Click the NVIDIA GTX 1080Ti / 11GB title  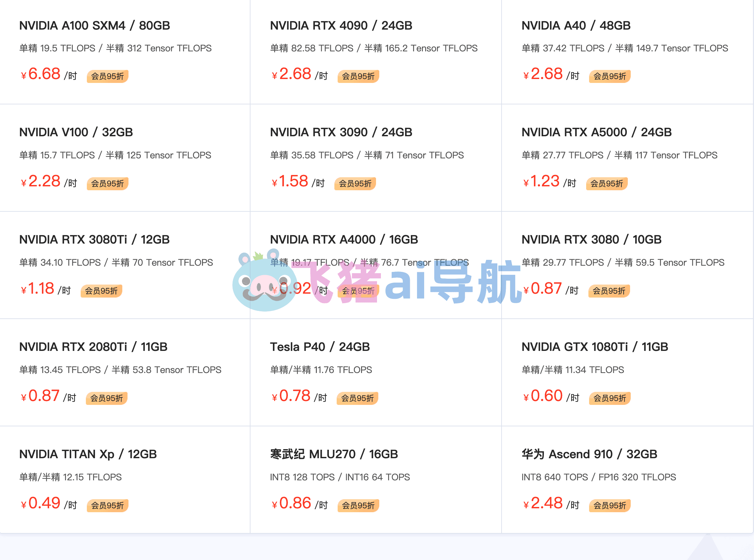(x=595, y=347)
